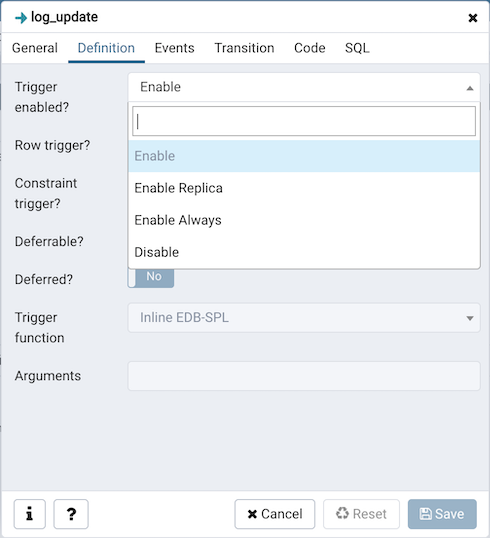Viewport: 490px width, 538px height.
Task: Select the Definition tab
Action: [x=106, y=48]
